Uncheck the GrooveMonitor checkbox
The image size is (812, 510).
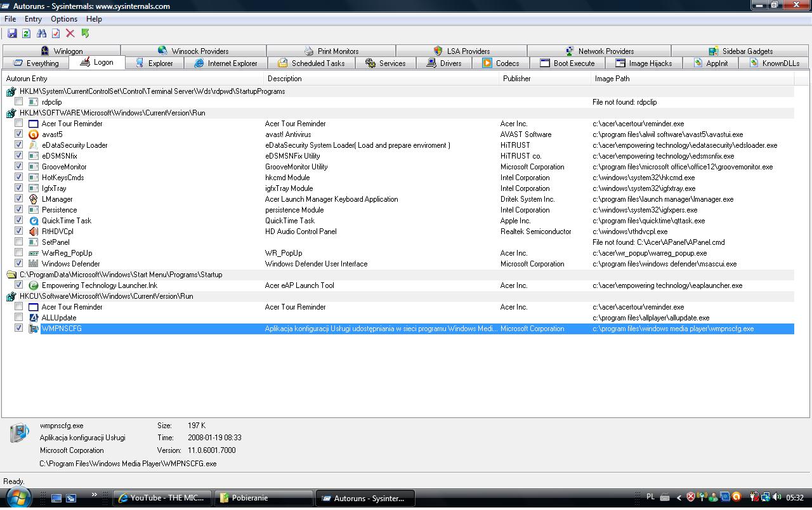tap(19, 167)
